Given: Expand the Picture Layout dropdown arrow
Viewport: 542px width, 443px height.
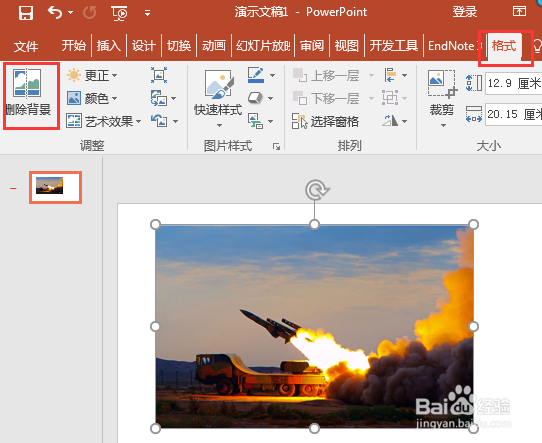Looking at the screenshot, I should [x=270, y=122].
